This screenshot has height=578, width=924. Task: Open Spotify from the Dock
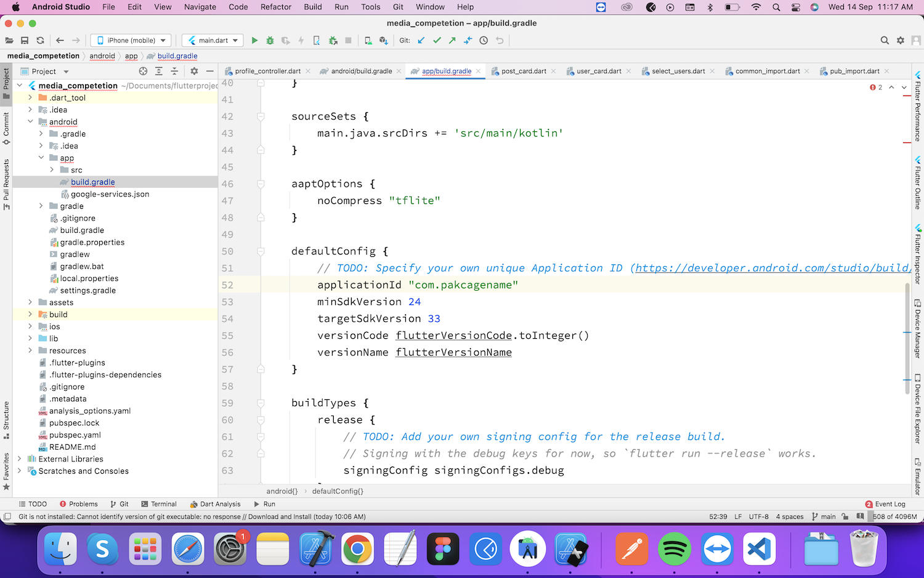click(x=675, y=548)
